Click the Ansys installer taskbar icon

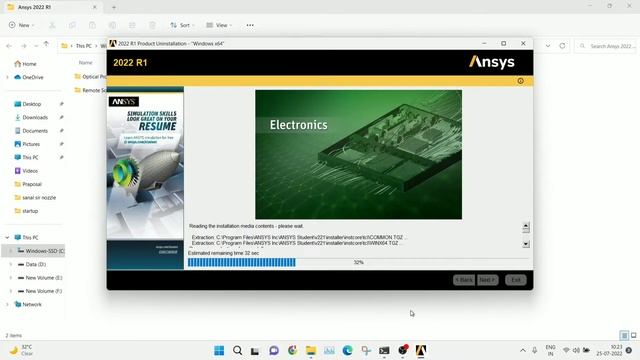point(421,350)
